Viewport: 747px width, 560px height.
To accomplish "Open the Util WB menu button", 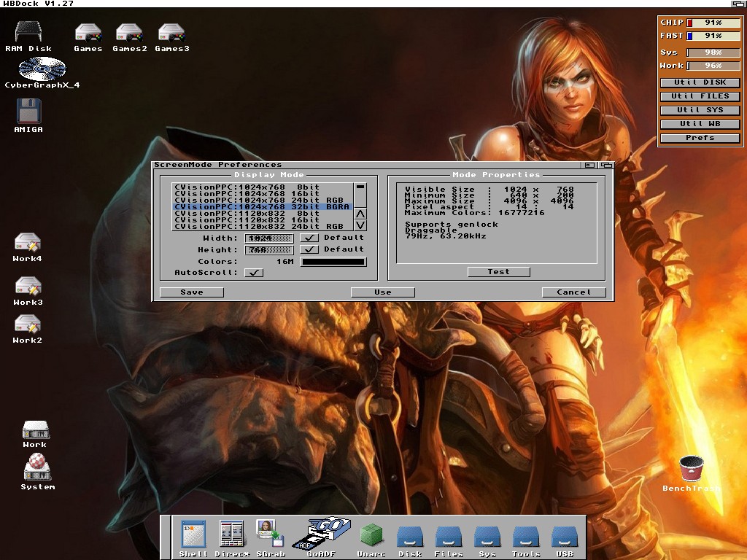I will 700,124.
